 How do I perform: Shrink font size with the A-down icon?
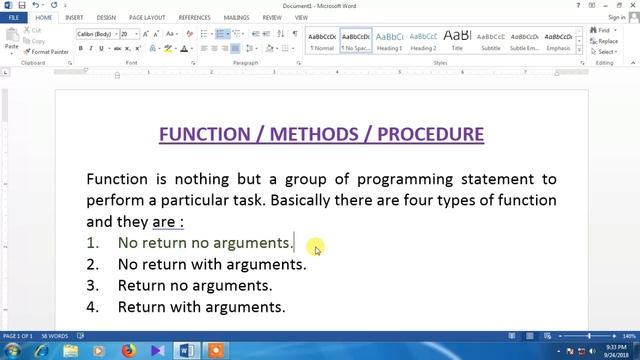pos(156,34)
